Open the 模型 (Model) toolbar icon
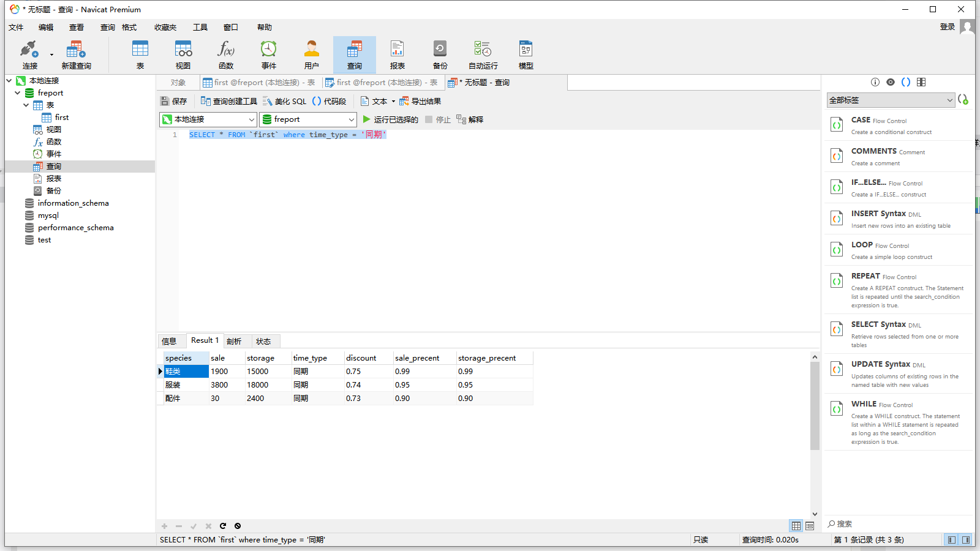980x551 pixels. 526,54
